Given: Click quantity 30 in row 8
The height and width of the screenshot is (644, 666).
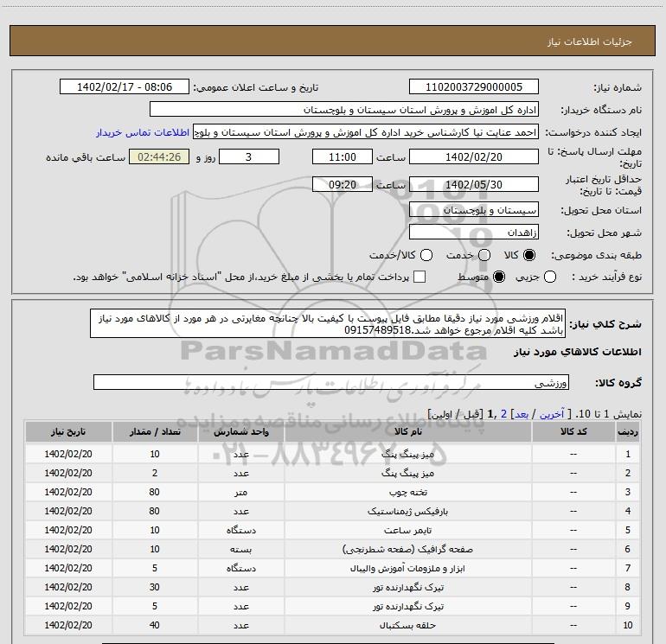Looking at the screenshot, I should (x=155, y=587).
